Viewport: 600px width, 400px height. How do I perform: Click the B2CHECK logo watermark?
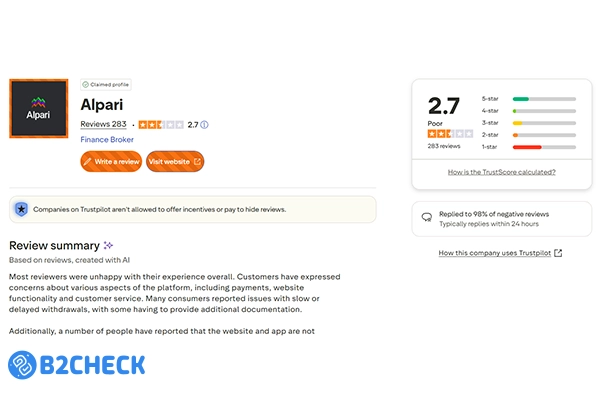77,366
